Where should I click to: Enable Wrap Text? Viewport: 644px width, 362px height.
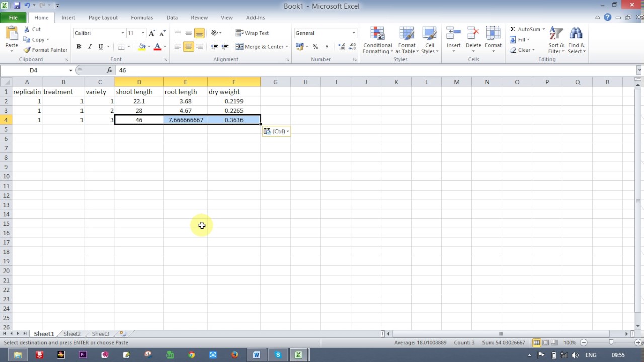point(252,33)
